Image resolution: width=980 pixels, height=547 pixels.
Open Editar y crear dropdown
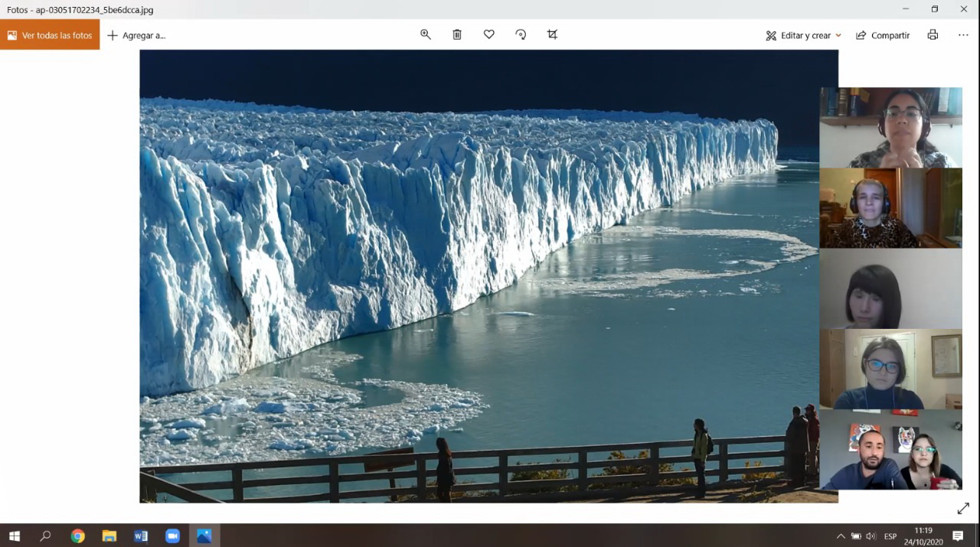[x=804, y=35]
